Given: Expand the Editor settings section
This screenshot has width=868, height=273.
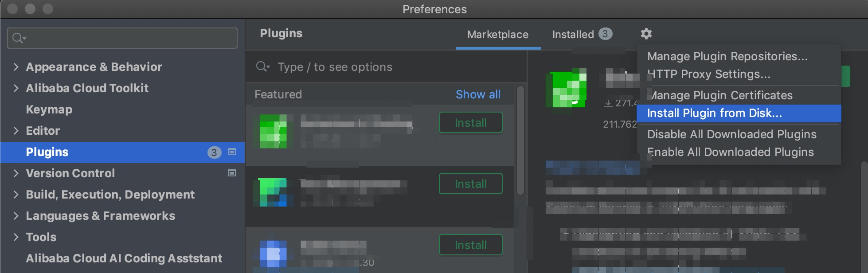Looking at the screenshot, I should tap(16, 131).
